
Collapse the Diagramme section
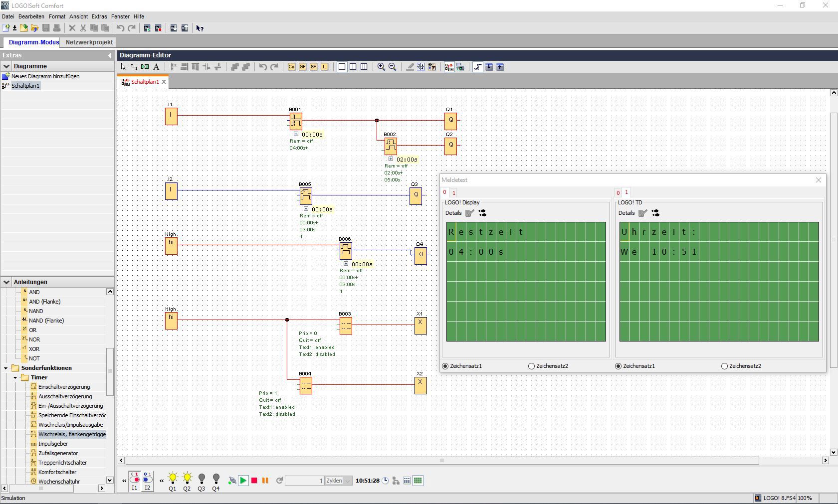point(6,66)
